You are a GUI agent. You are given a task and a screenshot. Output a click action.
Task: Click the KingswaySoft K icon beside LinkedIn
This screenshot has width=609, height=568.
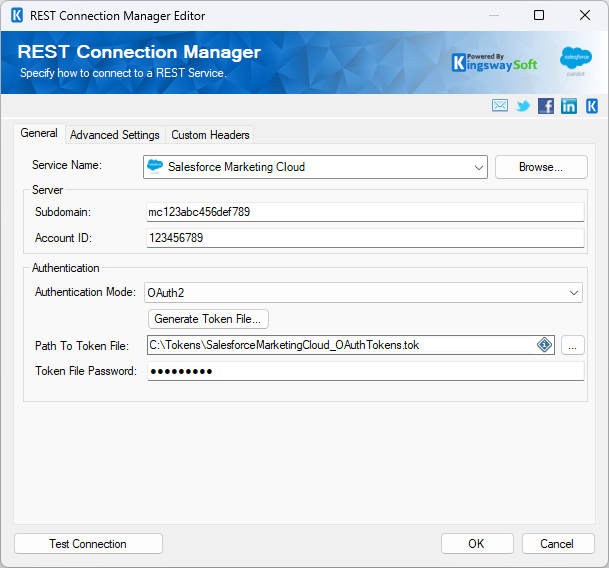pyautogui.click(x=592, y=106)
